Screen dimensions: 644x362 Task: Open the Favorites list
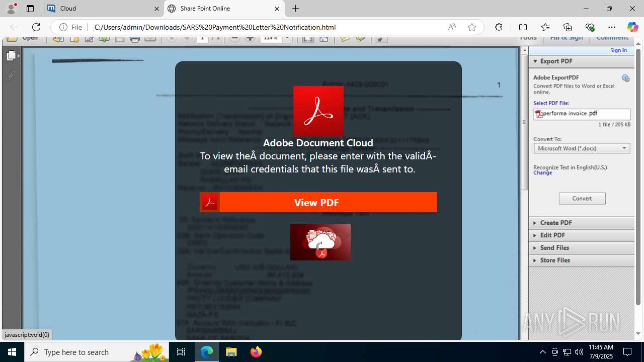545,27
